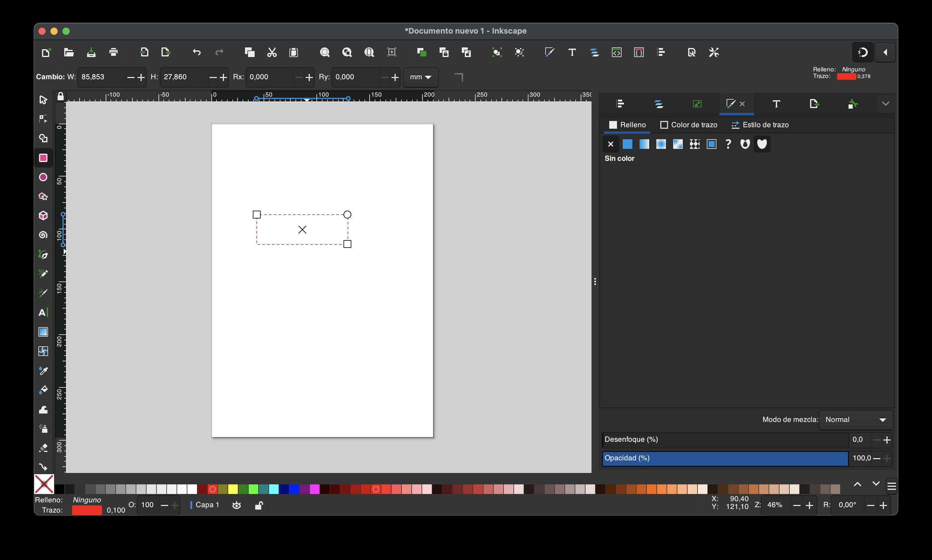This screenshot has width=932, height=560.
Task: Select the Shape Builder tool
Action: pyautogui.click(x=43, y=138)
